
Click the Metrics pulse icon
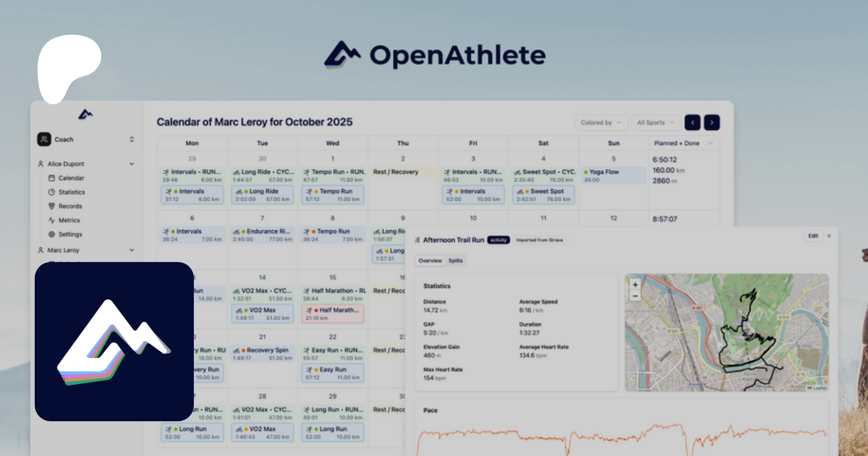pyautogui.click(x=52, y=220)
